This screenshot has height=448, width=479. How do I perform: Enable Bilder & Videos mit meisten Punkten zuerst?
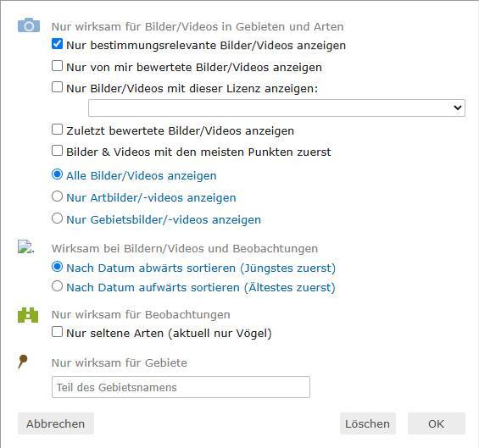point(57,151)
